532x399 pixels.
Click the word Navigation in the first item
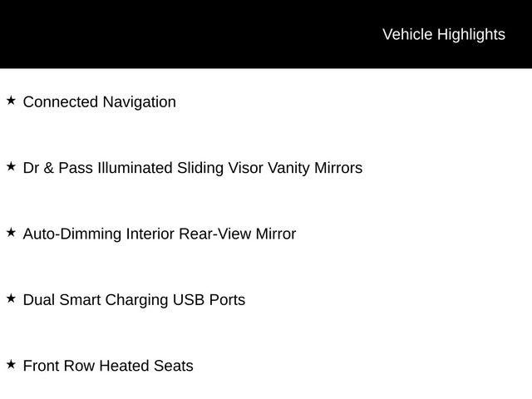click(139, 102)
